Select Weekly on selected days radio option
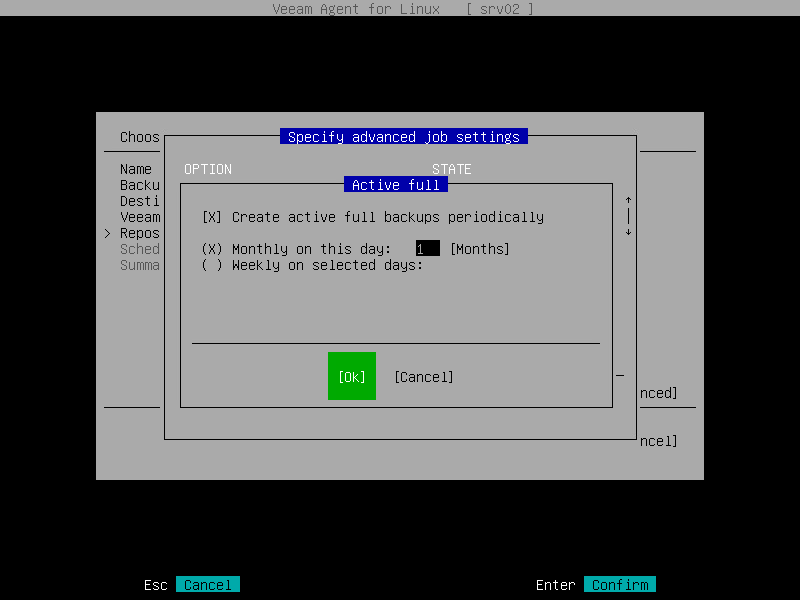 coord(212,265)
